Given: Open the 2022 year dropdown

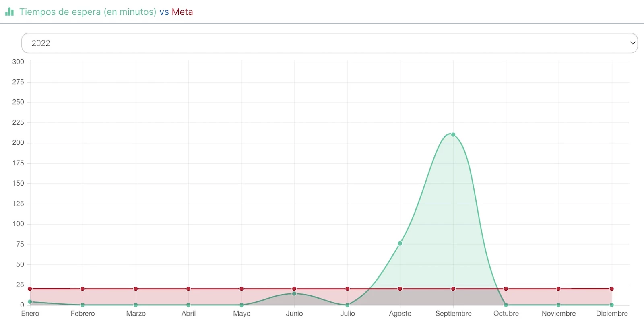Looking at the screenshot, I should coord(329,43).
